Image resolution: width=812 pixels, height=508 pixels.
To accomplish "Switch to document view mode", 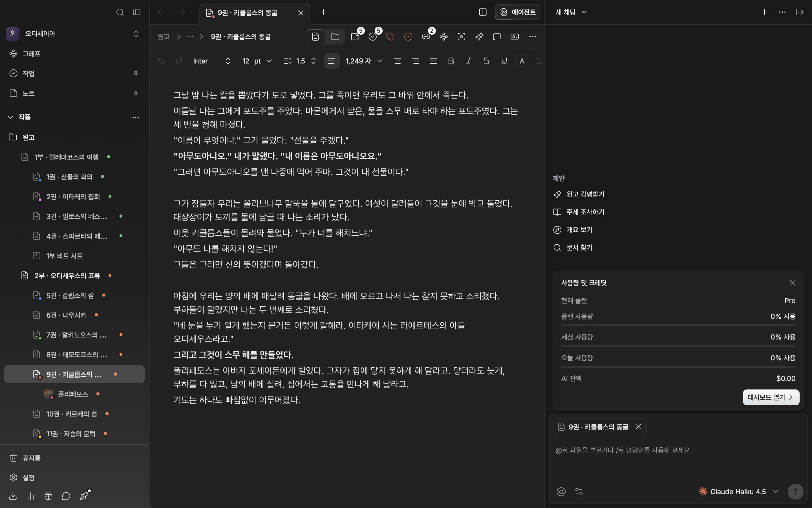I will pyautogui.click(x=315, y=37).
